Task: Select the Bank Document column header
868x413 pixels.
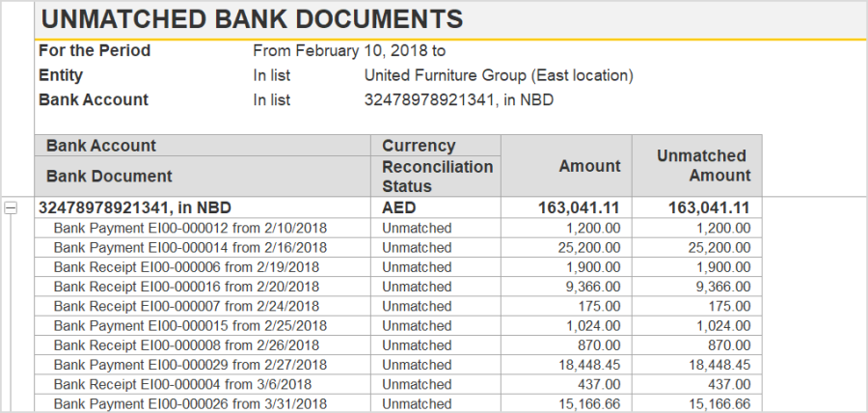Action: (x=203, y=176)
